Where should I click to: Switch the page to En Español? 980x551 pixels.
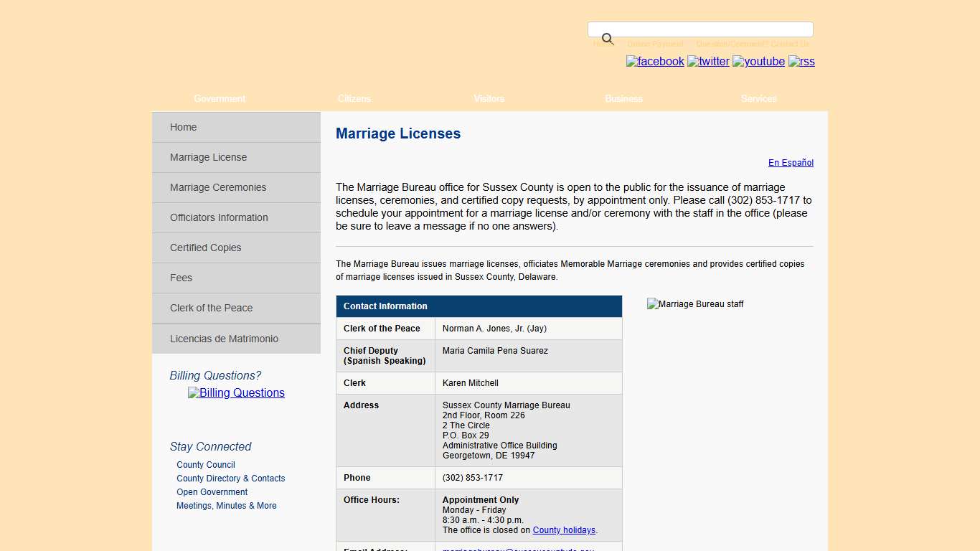point(791,163)
